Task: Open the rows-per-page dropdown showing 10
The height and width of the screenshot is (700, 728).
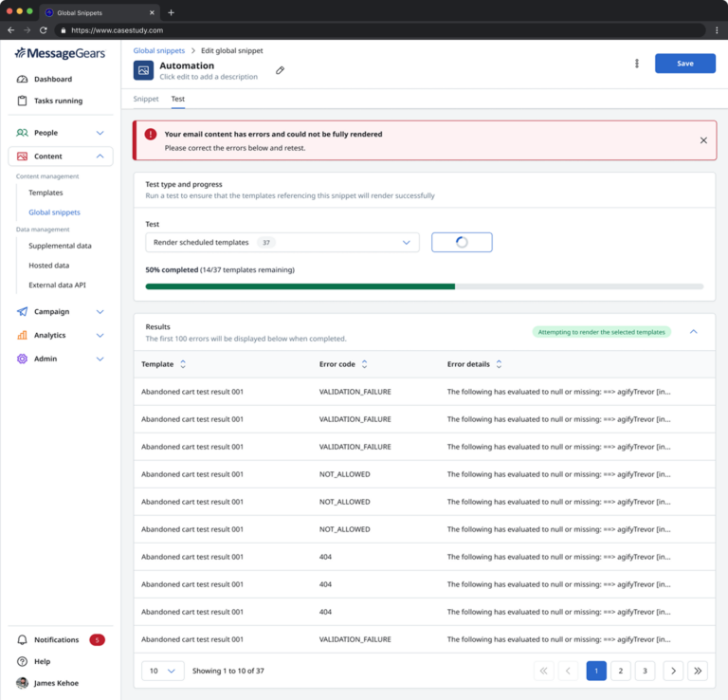Action: pos(162,671)
